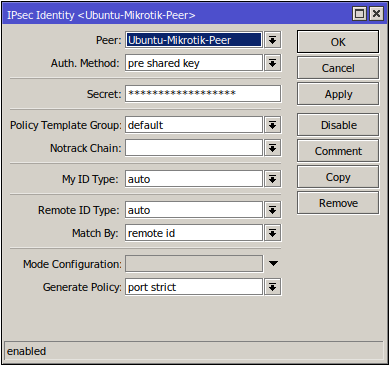Click the Auth. Method field 'pre shared key'
This screenshot has width=389, height=367.
(x=194, y=63)
